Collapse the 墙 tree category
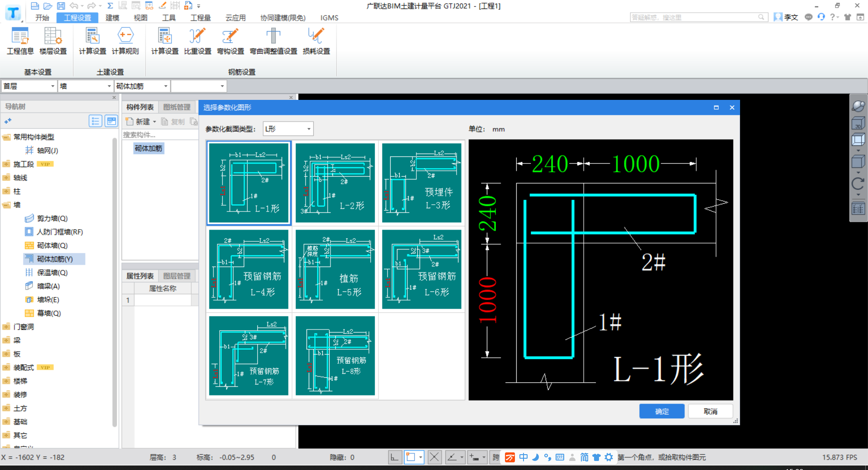 6,205
